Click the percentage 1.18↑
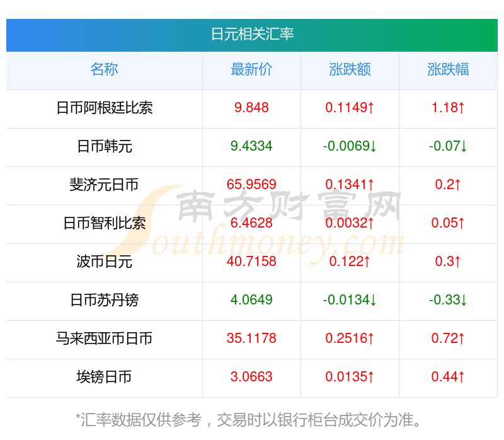504x440 pixels. click(448, 107)
